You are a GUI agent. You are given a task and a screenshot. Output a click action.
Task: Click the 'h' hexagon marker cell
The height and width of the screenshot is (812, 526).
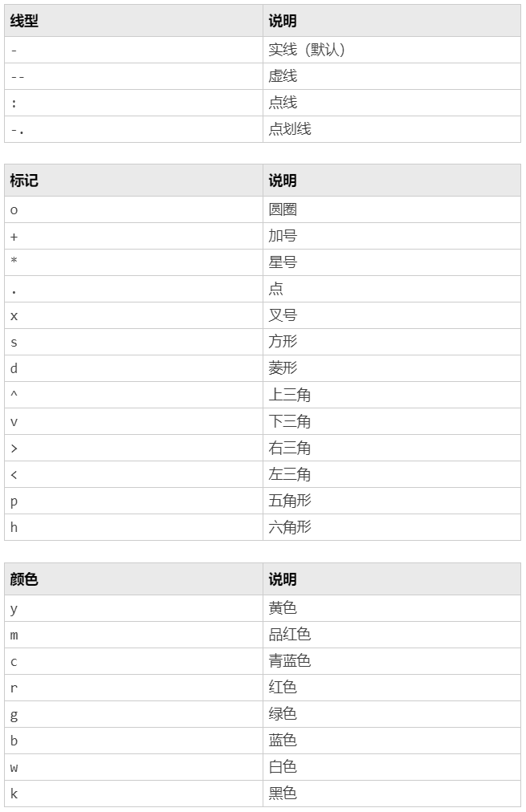coord(133,528)
